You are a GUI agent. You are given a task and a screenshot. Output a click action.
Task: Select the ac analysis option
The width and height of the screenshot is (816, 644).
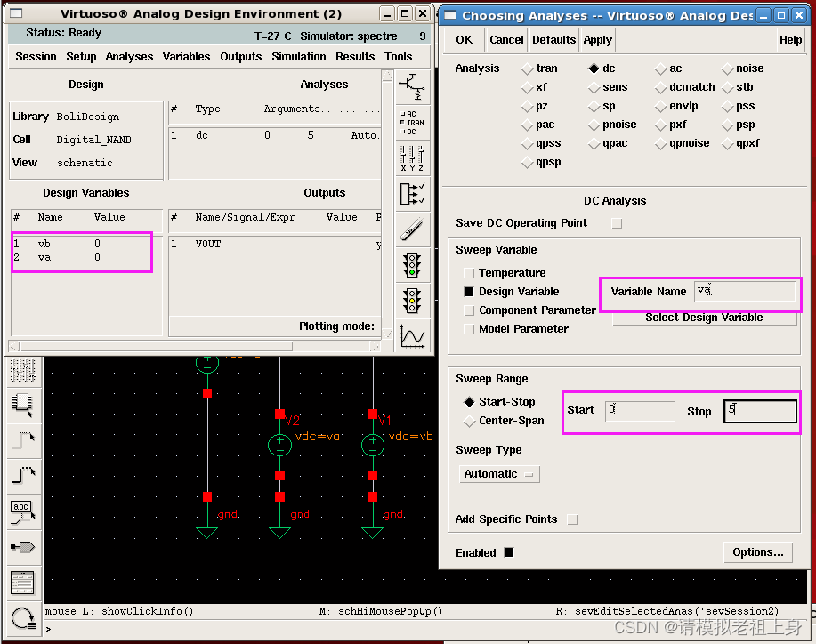661,68
